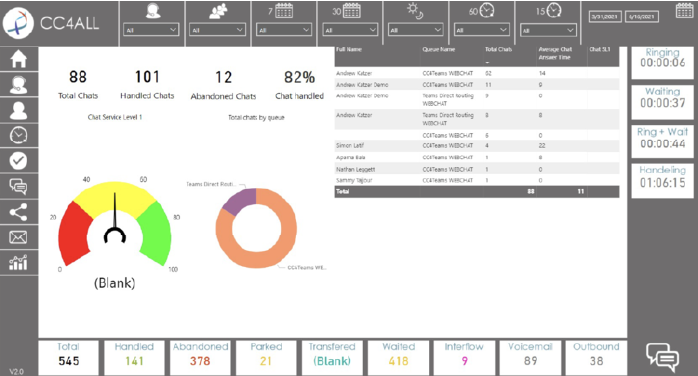The width and height of the screenshot is (698, 376).
Task: Click the Ring + Wait 00:00:44 card
Action: 662,142
